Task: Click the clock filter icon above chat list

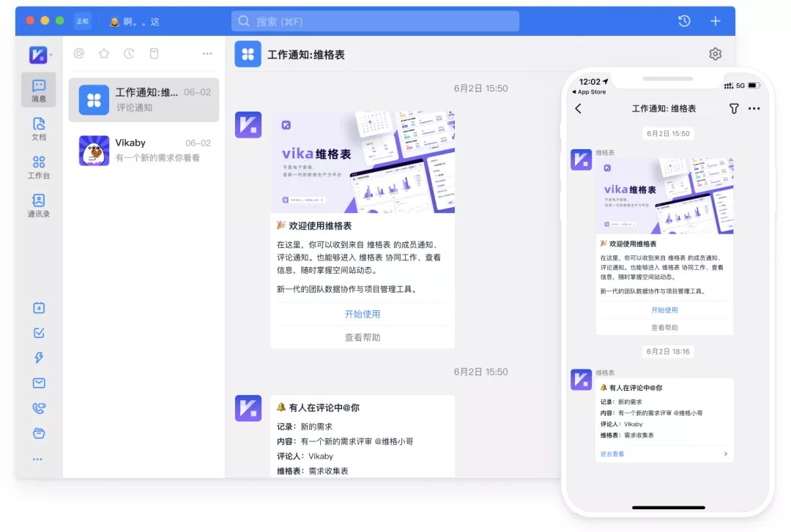Action: pyautogui.click(x=129, y=53)
